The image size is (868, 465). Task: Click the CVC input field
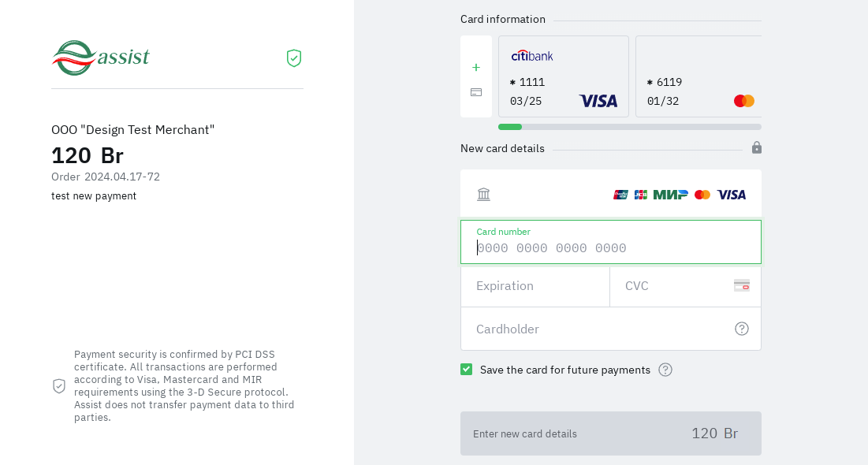point(674,286)
